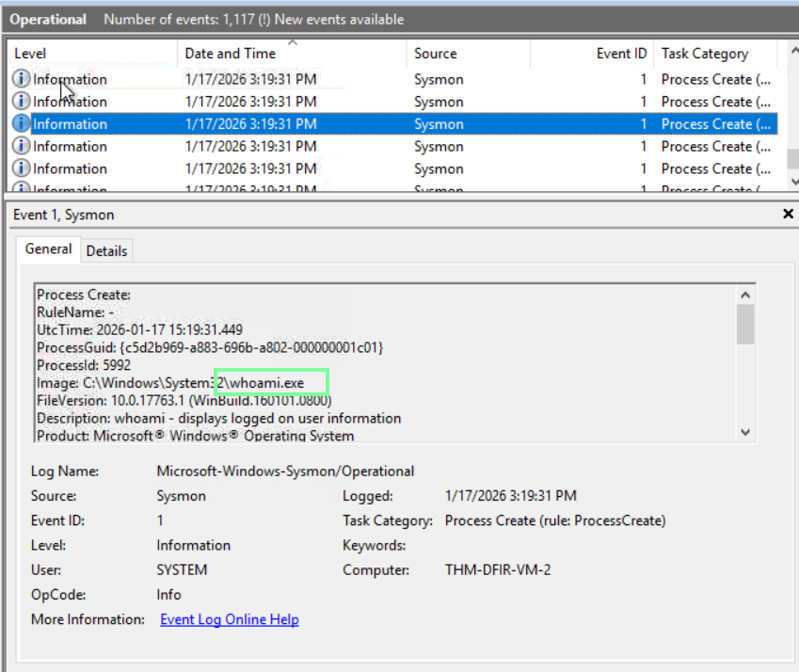Close the Event 1, Sysmon preview pane

pyautogui.click(x=788, y=215)
